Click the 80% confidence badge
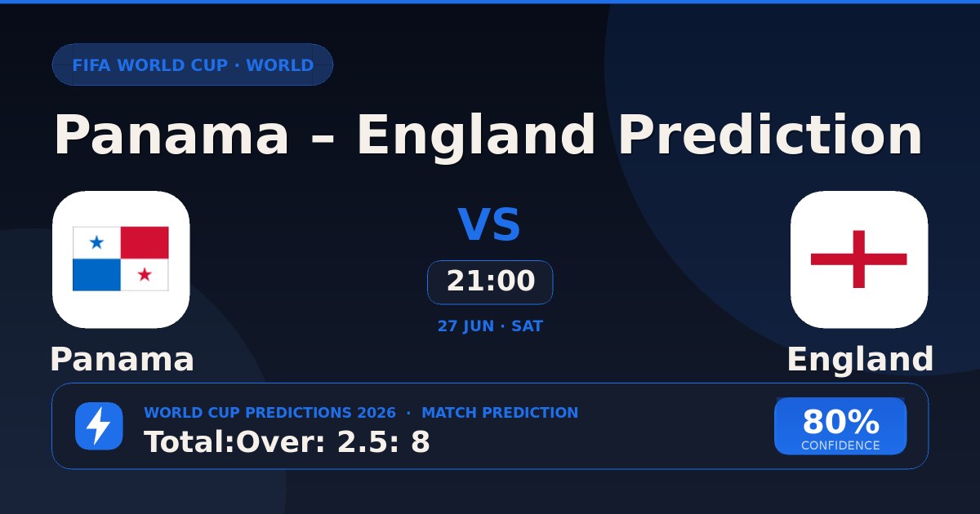 (x=840, y=426)
